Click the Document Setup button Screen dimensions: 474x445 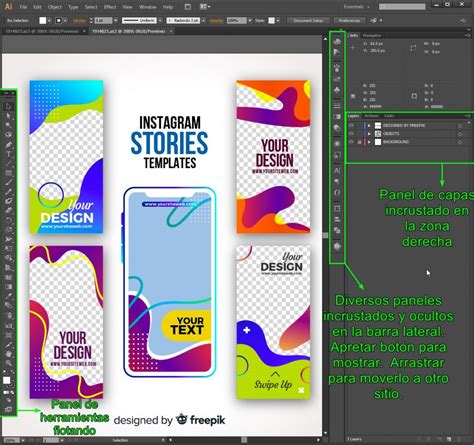pos(308,21)
